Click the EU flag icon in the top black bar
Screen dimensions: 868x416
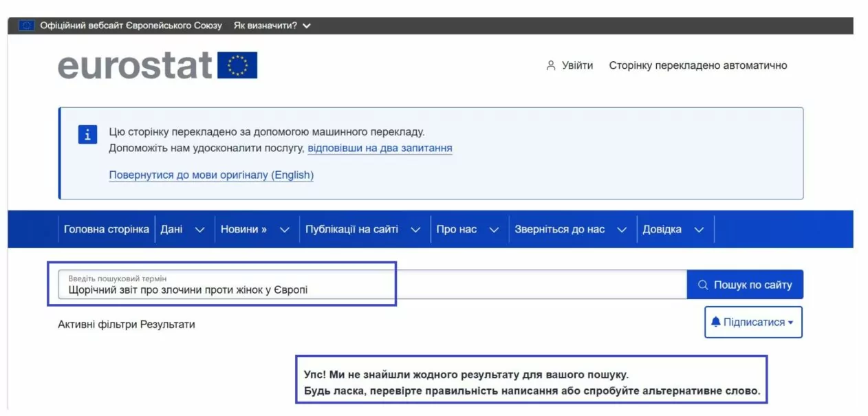[x=25, y=25]
